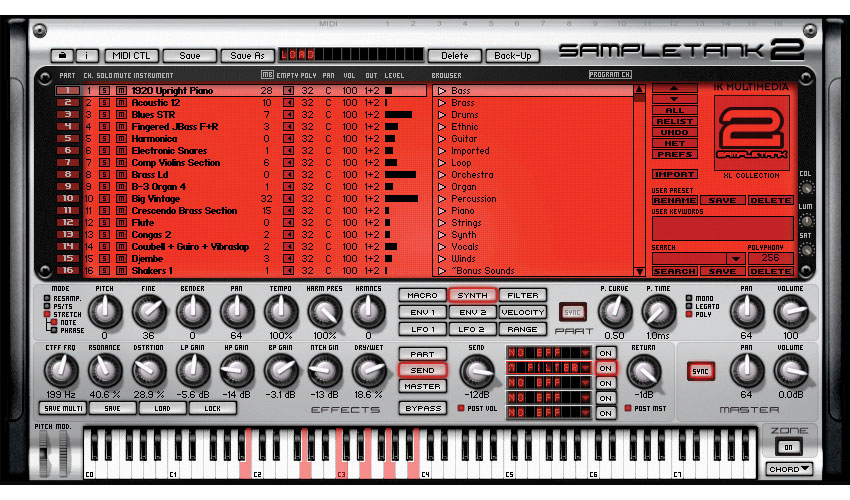Toggle ON for the Filter effect slot

tap(606, 368)
